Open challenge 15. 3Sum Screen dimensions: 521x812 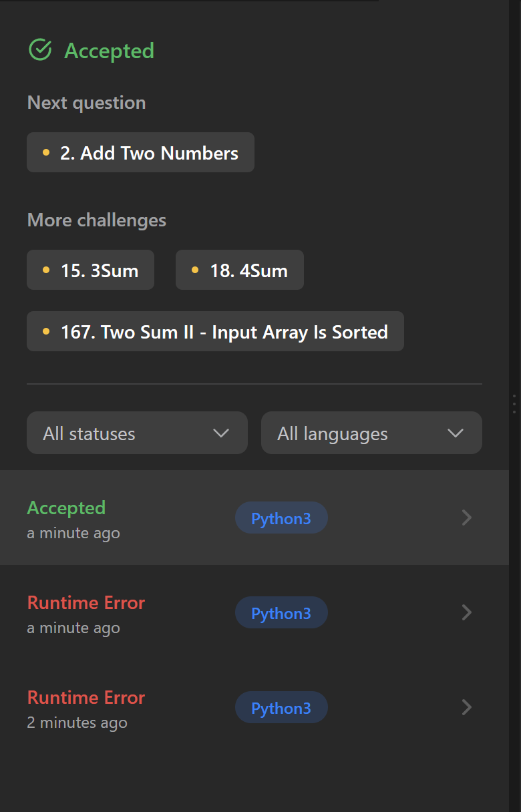tap(90, 270)
